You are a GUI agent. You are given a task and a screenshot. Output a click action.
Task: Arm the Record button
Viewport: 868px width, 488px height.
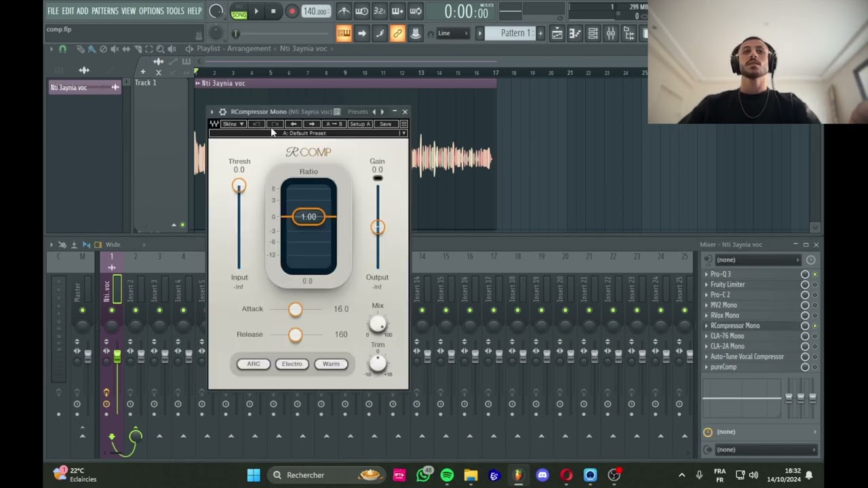[x=292, y=12]
